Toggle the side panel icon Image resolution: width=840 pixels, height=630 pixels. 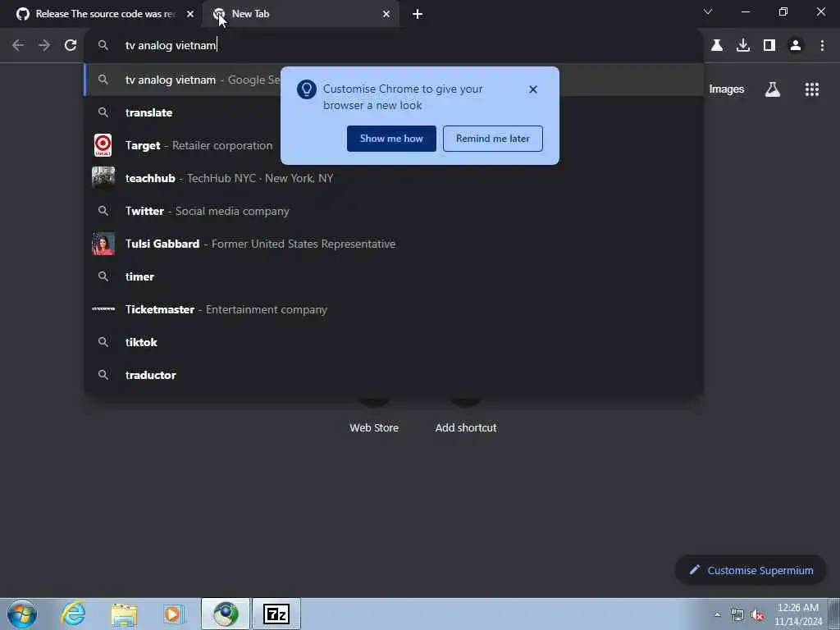pos(769,46)
